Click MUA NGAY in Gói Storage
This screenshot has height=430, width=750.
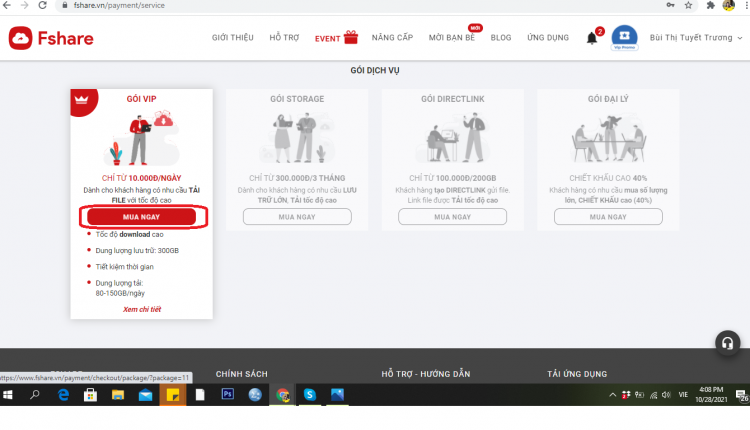tap(297, 217)
